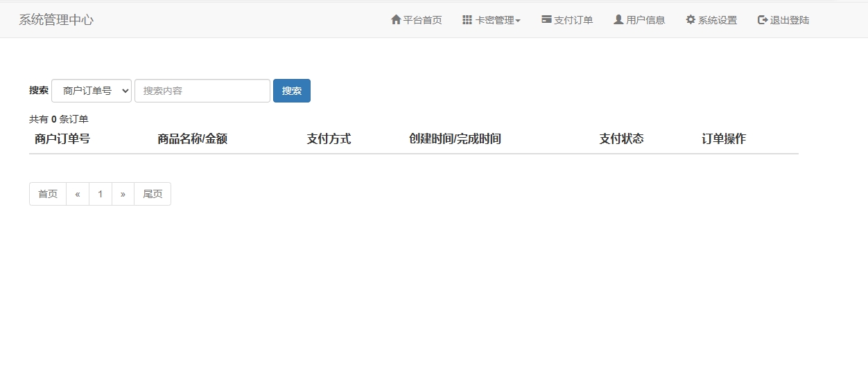The image size is (868, 367).
Task: Click the 支付状态 column header
Action: click(x=622, y=139)
